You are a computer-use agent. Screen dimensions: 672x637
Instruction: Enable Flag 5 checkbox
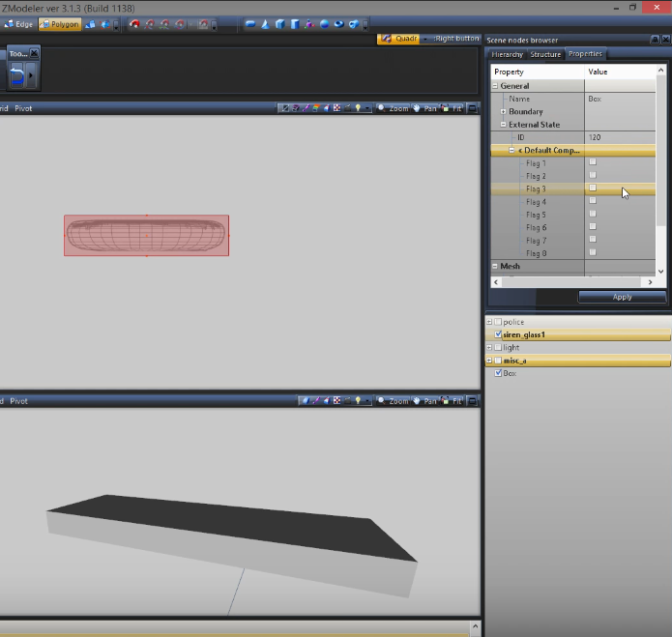click(593, 214)
